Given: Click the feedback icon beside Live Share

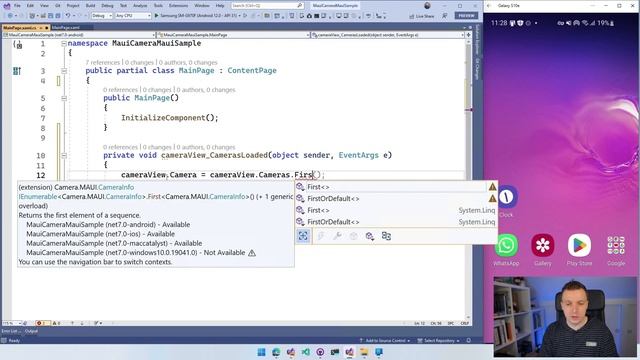Looking at the screenshot, I should [x=444, y=16].
